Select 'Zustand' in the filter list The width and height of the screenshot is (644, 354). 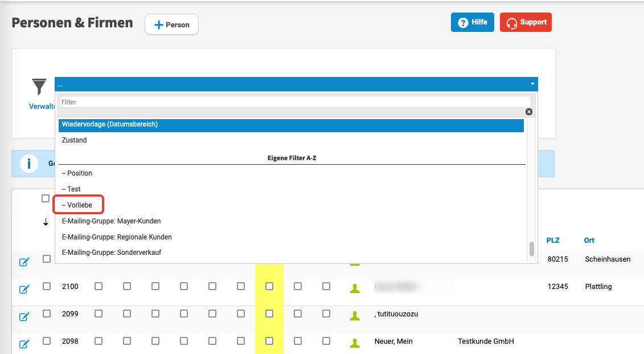pos(75,140)
